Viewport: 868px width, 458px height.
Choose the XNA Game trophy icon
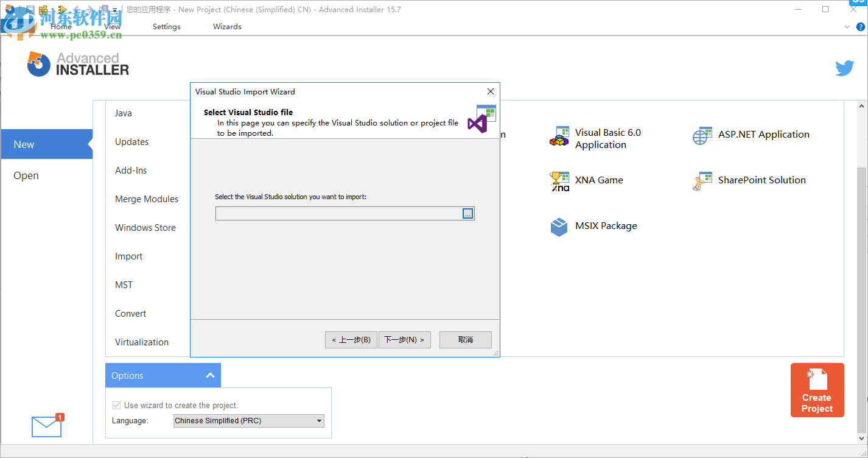coord(559,181)
